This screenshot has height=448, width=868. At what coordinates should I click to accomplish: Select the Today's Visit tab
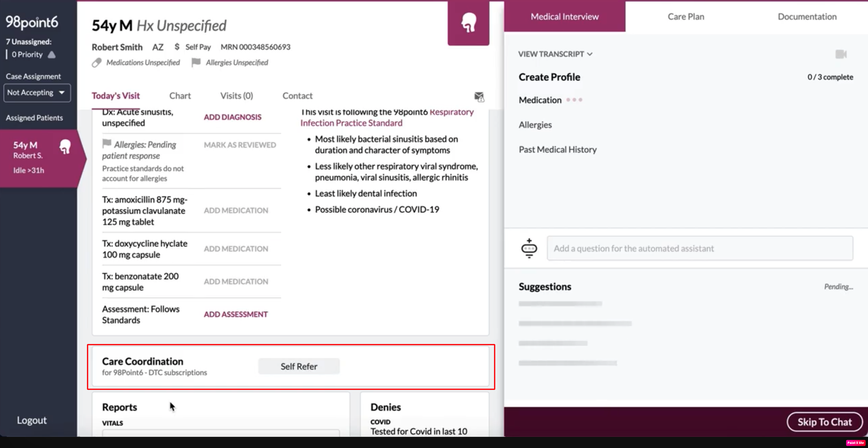(115, 96)
